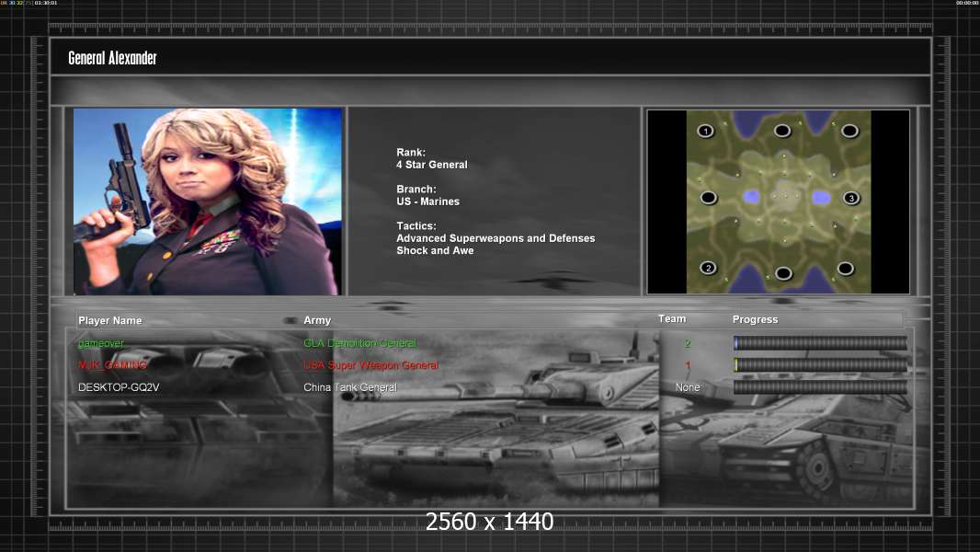This screenshot has height=552, width=980.
Task: Click China Tank General army entry
Action: [350, 387]
